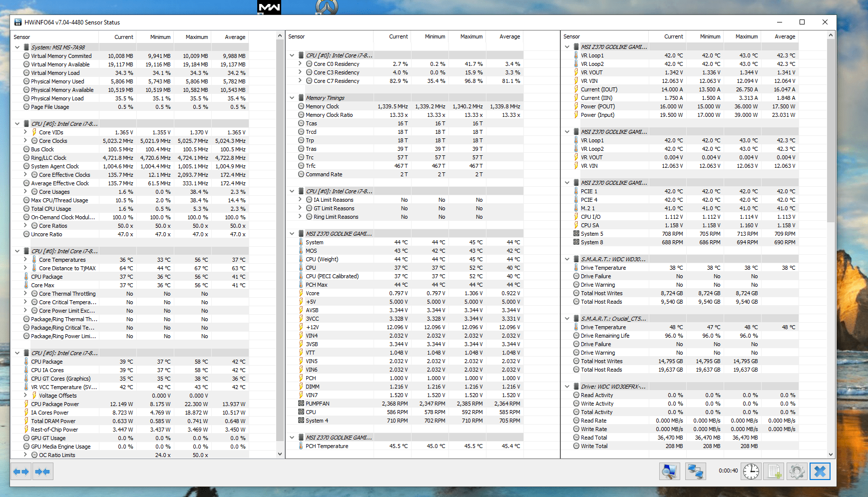
Task: Click the circle icon beside Command Rate
Action: tap(301, 174)
